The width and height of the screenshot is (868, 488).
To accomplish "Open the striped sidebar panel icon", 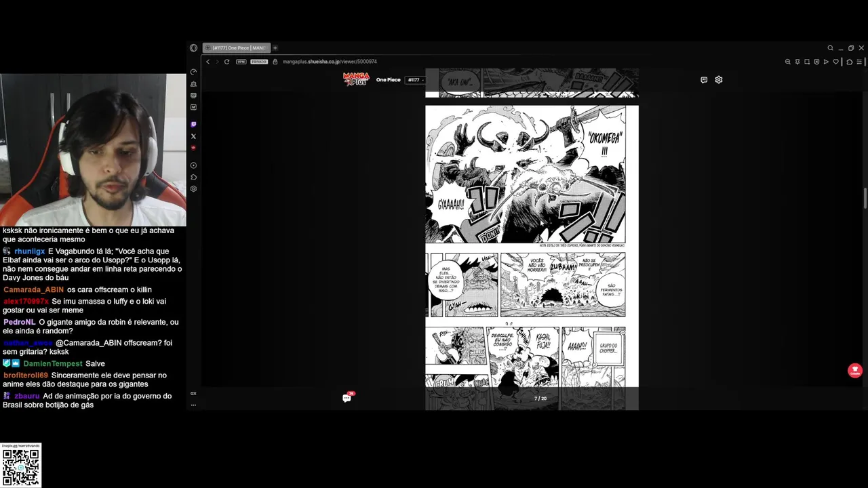I will click(x=193, y=96).
